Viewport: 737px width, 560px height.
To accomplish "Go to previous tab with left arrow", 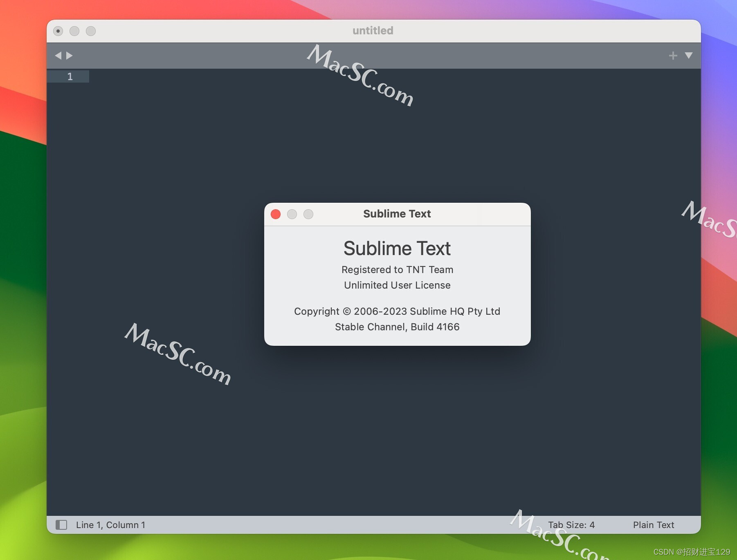I will 58,56.
